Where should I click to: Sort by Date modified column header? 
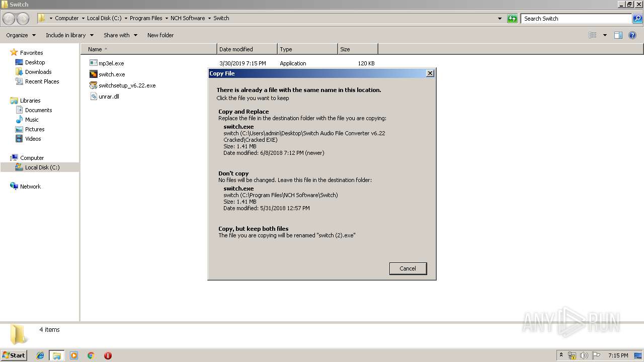247,49
